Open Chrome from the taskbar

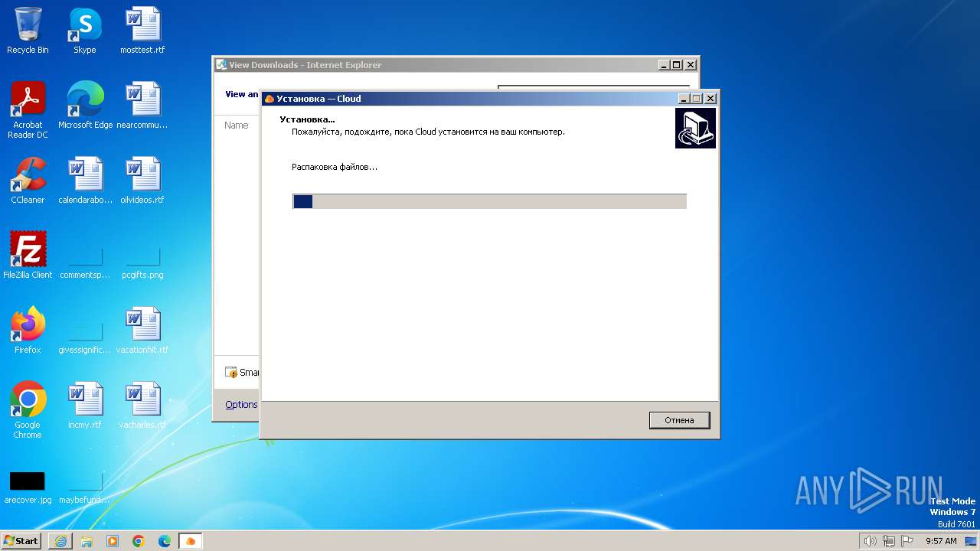139,541
